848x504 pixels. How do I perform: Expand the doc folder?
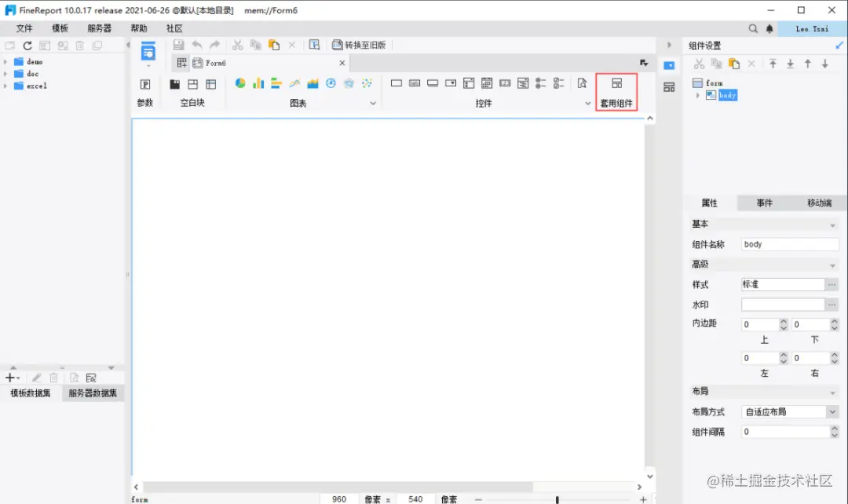pos(6,74)
